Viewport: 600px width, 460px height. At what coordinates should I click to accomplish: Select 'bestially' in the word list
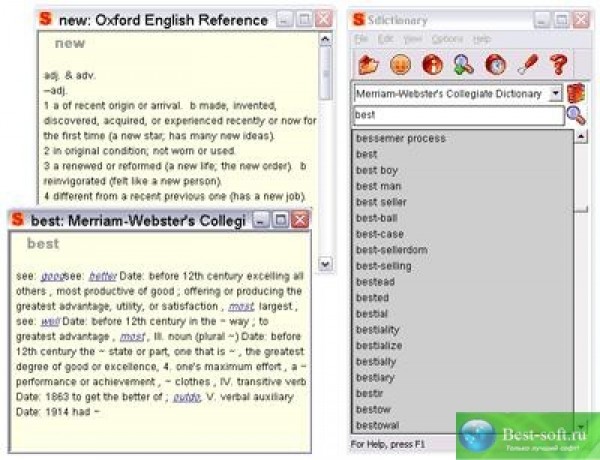click(x=462, y=362)
